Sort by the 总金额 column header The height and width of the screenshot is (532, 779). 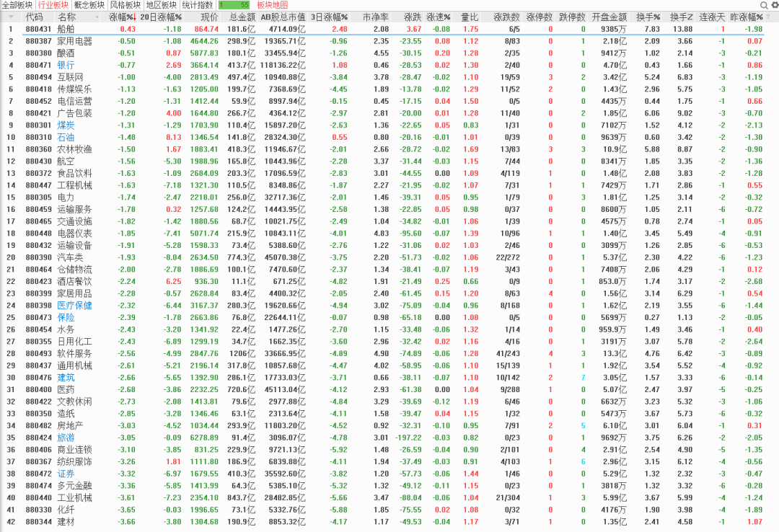(x=242, y=17)
